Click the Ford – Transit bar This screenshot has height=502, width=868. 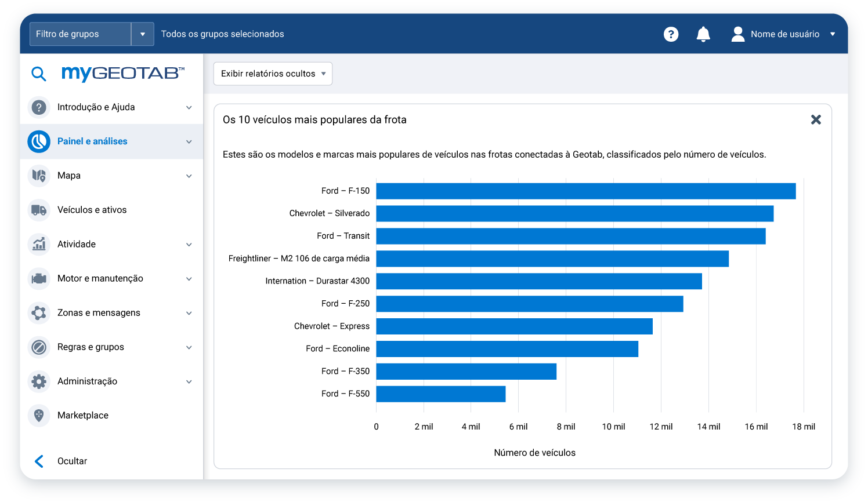click(x=571, y=236)
